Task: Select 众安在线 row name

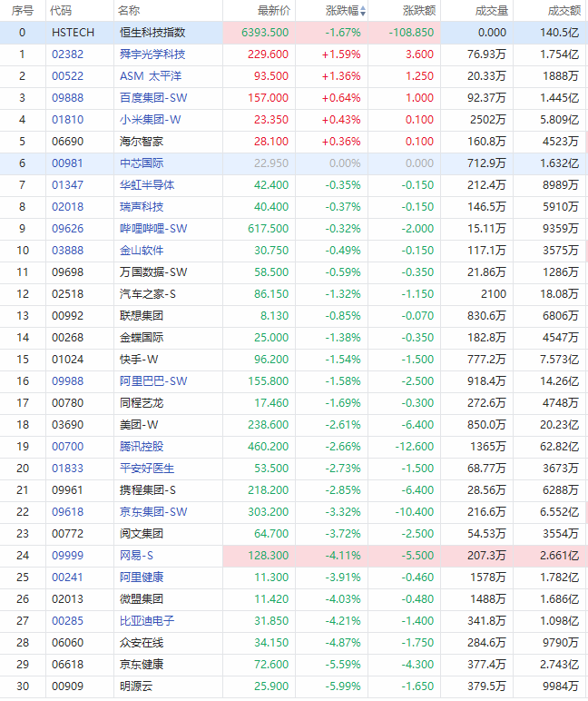Action: coord(142,643)
